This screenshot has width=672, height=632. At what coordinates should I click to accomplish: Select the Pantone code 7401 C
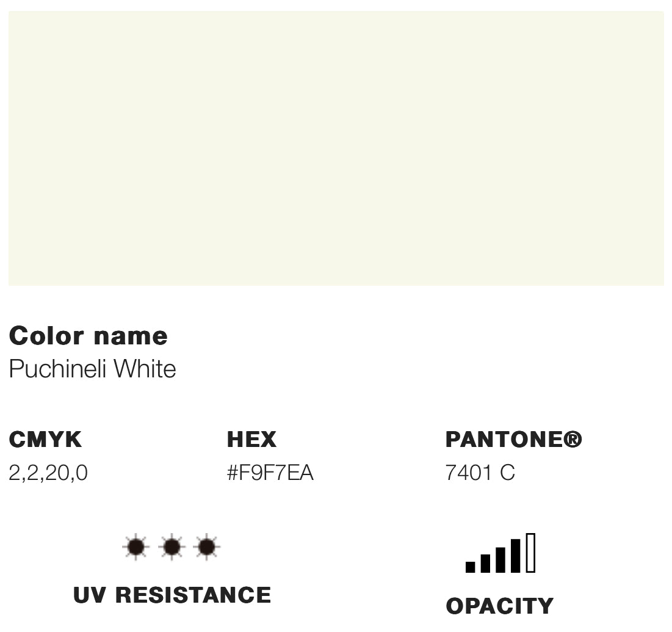pos(480,473)
